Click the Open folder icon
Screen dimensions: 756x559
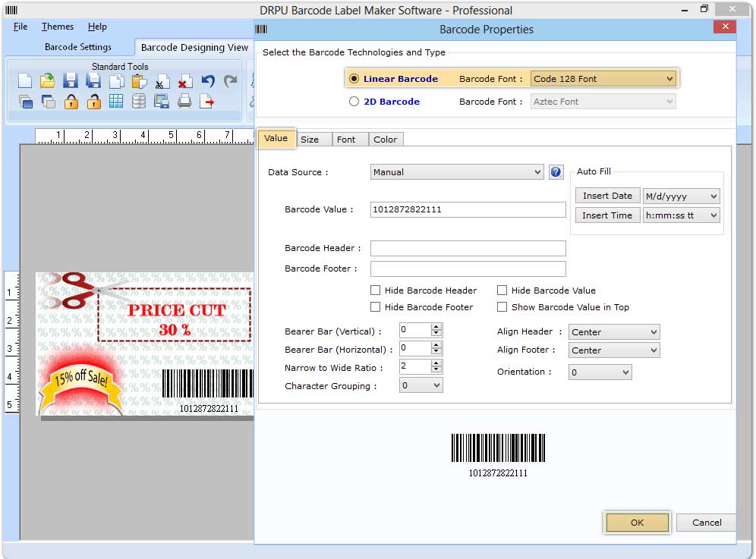tap(48, 81)
